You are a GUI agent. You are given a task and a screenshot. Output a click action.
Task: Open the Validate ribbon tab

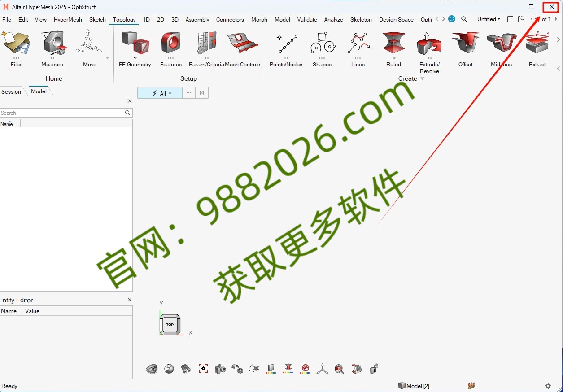pos(307,19)
